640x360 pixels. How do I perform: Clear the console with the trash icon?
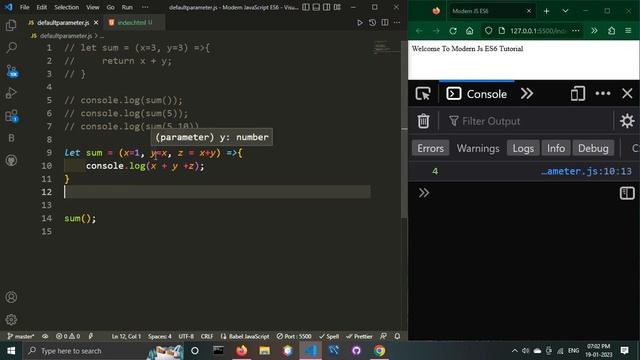tap(423, 121)
